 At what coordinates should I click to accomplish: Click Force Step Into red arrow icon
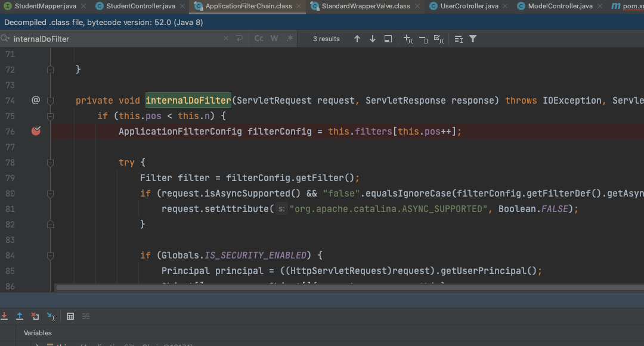pyautogui.click(x=4, y=316)
